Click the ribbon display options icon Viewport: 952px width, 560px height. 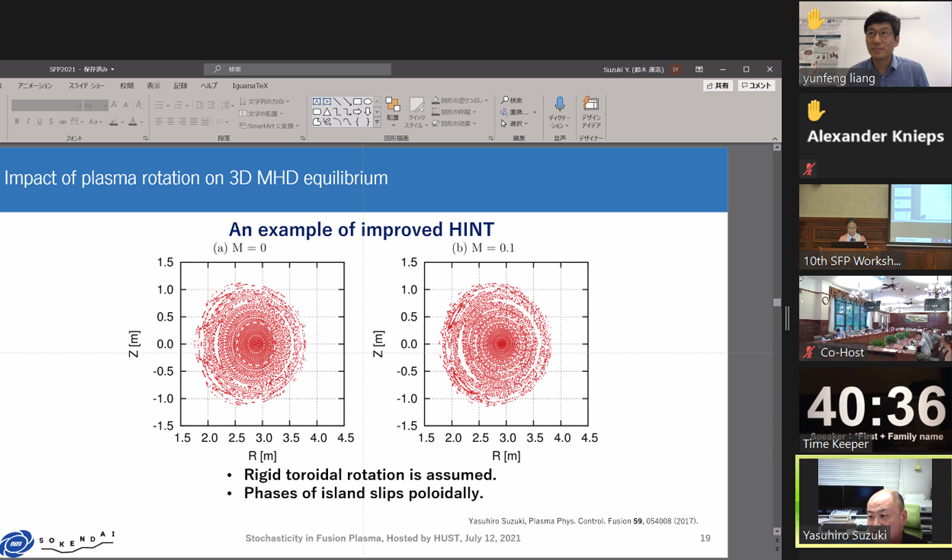pos(699,69)
